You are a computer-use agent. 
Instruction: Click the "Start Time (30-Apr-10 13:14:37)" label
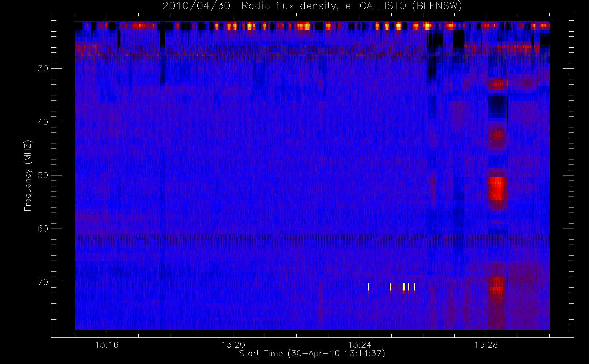pyautogui.click(x=312, y=353)
